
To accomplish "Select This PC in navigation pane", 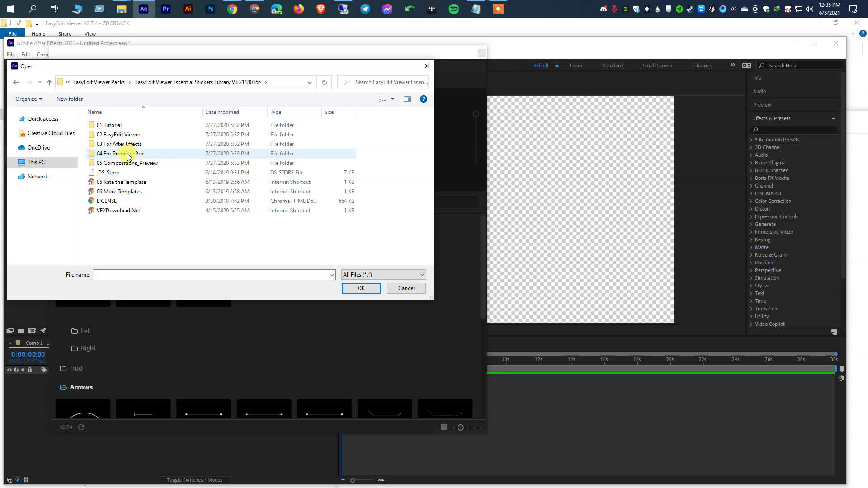I will click(36, 162).
